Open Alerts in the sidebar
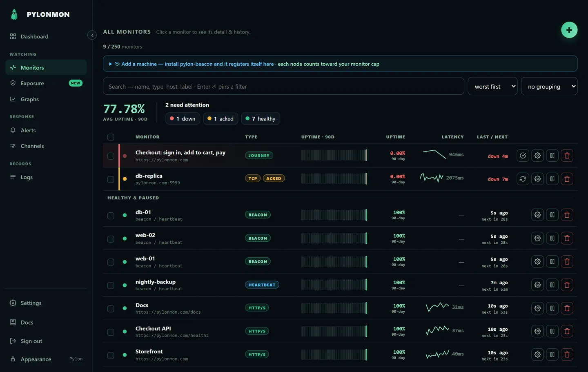Image resolution: width=588 pixels, height=372 pixels. [x=46, y=130]
